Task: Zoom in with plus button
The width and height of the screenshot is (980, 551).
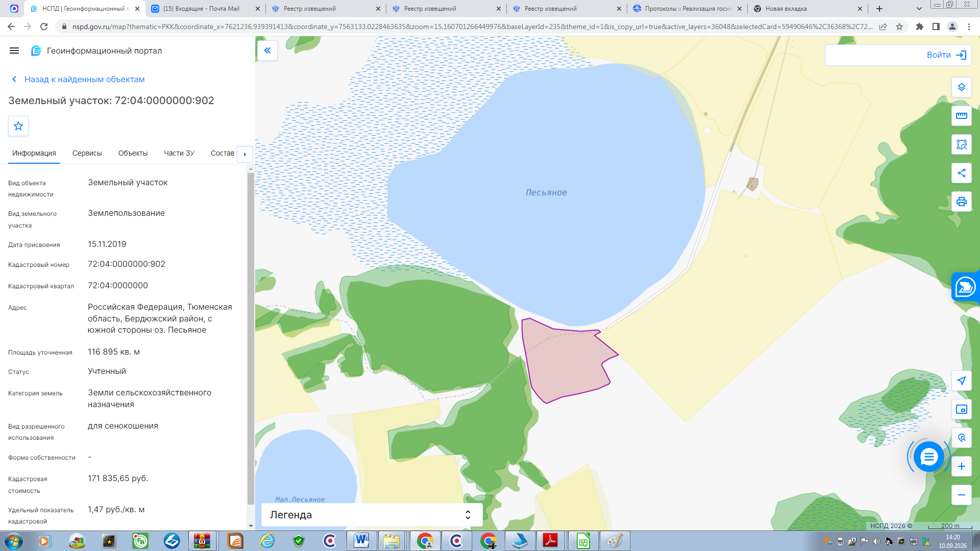Action: click(x=962, y=466)
